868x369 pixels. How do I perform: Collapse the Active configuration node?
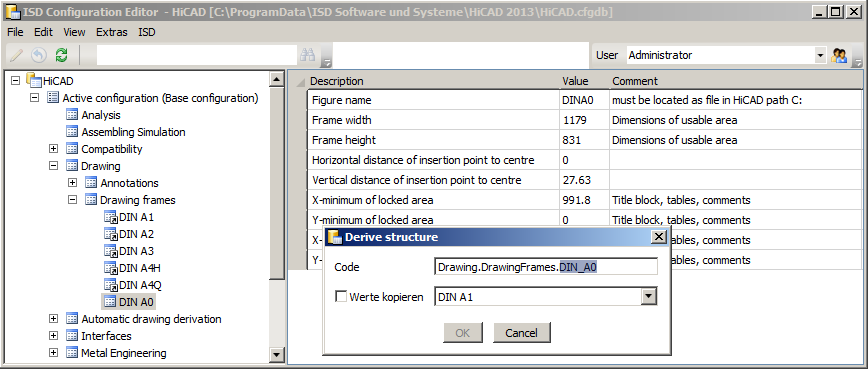coord(34,98)
